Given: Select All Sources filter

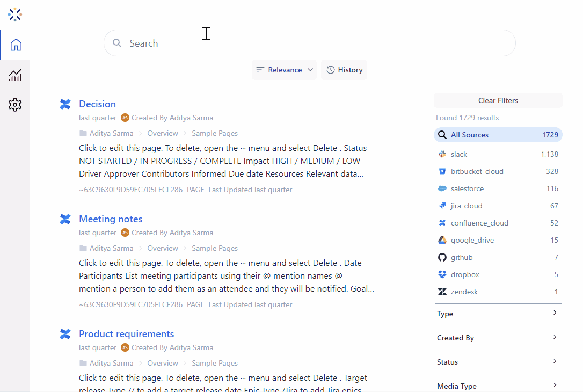Looking at the screenshot, I should 498,135.
